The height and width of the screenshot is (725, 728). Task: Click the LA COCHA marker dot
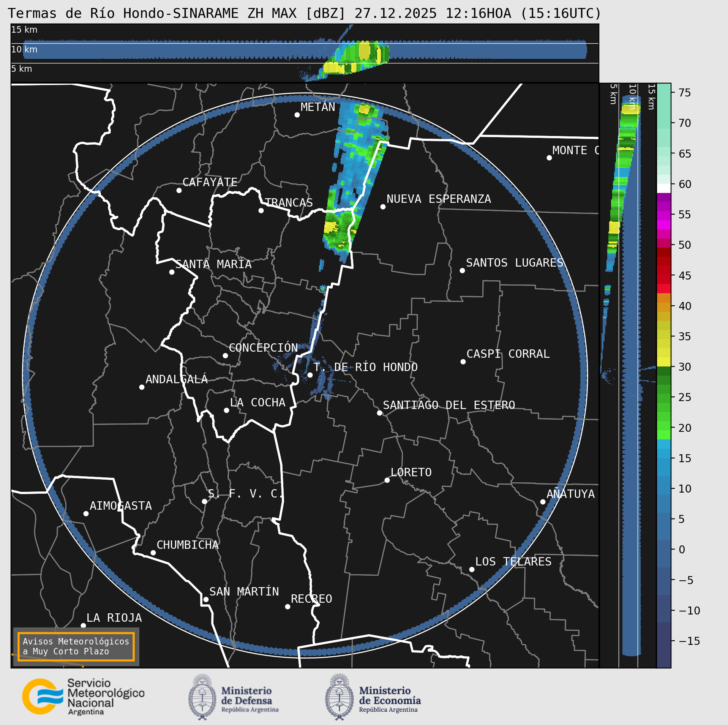(226, 410)
